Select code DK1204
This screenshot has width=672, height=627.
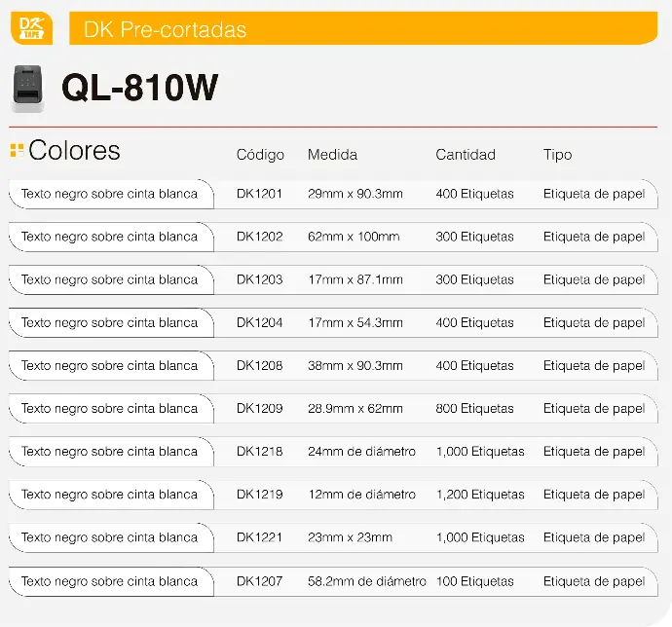coord(260,322)
